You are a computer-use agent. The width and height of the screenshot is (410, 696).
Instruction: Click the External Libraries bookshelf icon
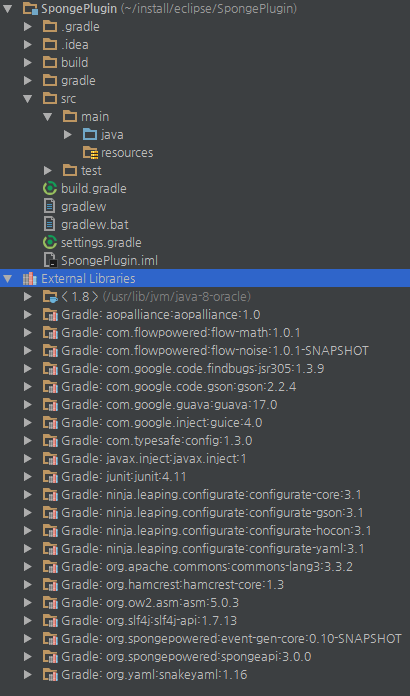coord(30,279)
